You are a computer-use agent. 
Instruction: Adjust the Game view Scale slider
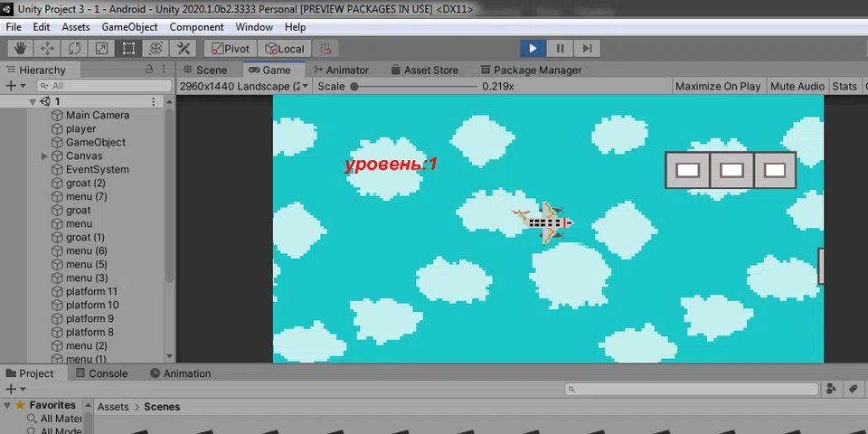click(354, 87)
